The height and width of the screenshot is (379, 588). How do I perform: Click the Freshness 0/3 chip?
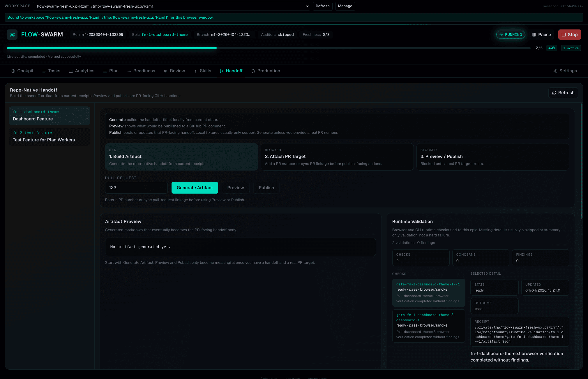pyautogui.click(x=316, y=35)
